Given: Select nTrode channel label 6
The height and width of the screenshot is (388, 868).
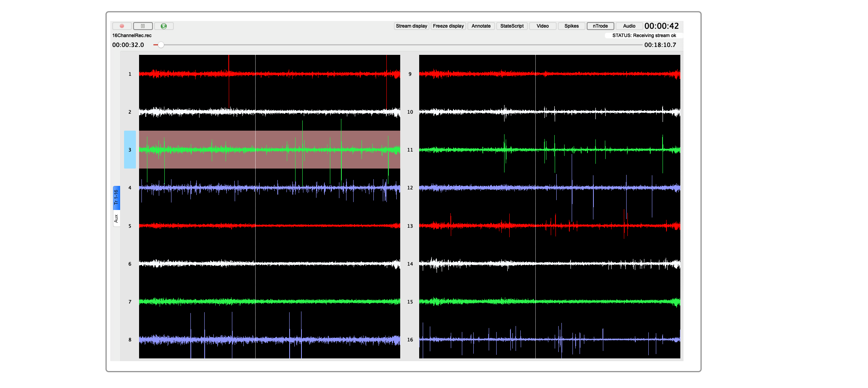Looking at the screenshot, I should pyautogui.click(x=130, y=264).
